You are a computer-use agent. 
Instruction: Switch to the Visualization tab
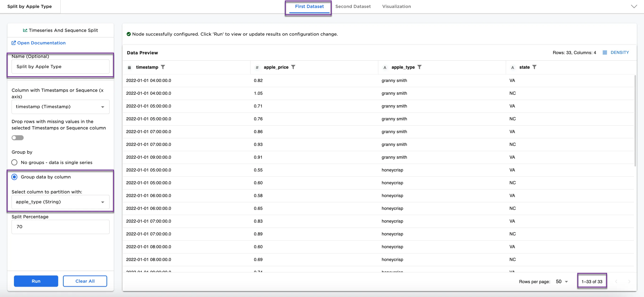click(x=396, y=6)
